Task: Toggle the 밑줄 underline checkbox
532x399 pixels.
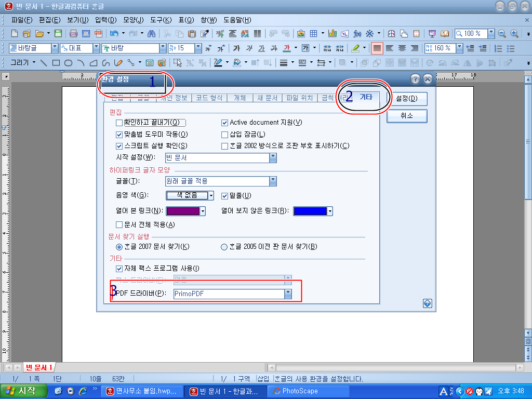Action: (225, 196)
